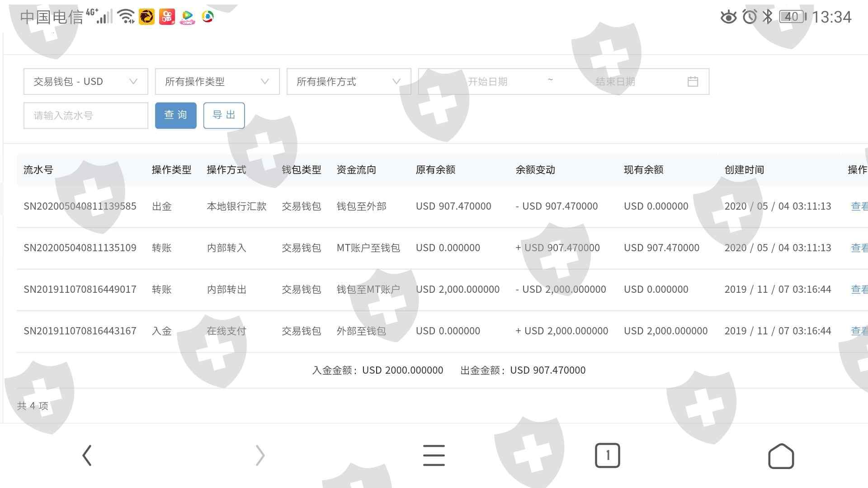Screen dimensions: 868x488
Task: Tap the browser forward arrow
Action: click(x=260, y=455)
